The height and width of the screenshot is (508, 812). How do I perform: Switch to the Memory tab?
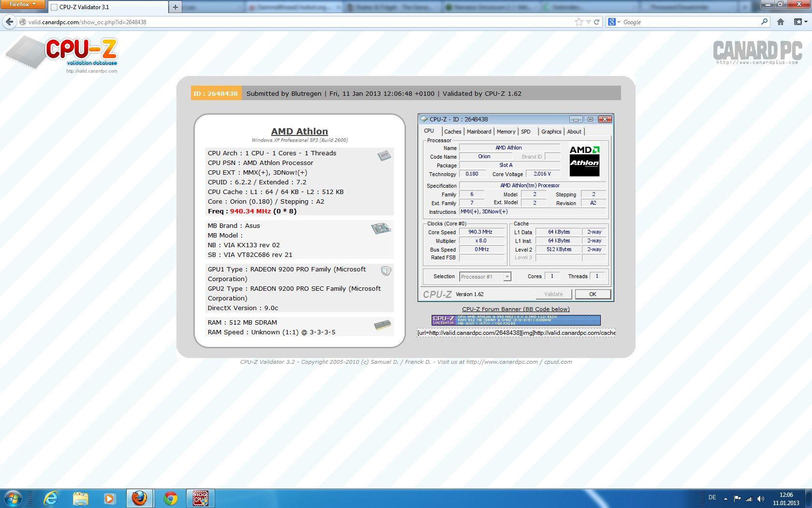(506, 132)
